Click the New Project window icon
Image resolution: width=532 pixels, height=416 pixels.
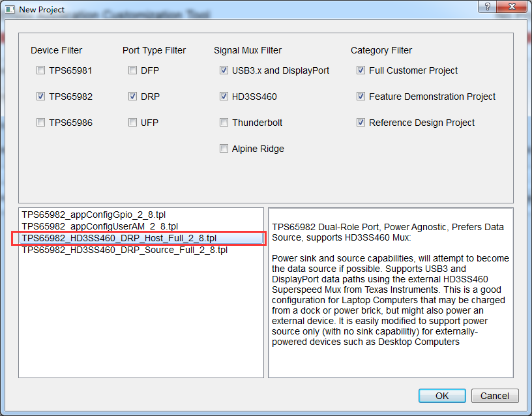tap(10, 10)
